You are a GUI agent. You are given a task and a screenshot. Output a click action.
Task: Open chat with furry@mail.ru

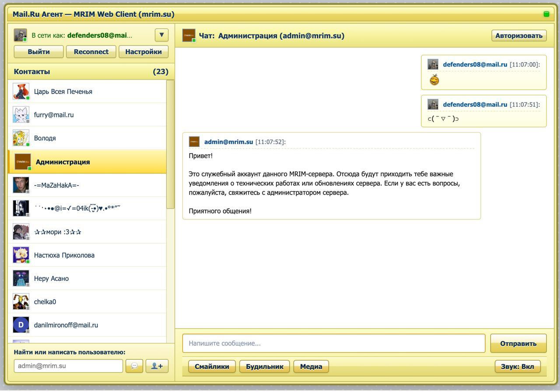[x=87, y=115]
